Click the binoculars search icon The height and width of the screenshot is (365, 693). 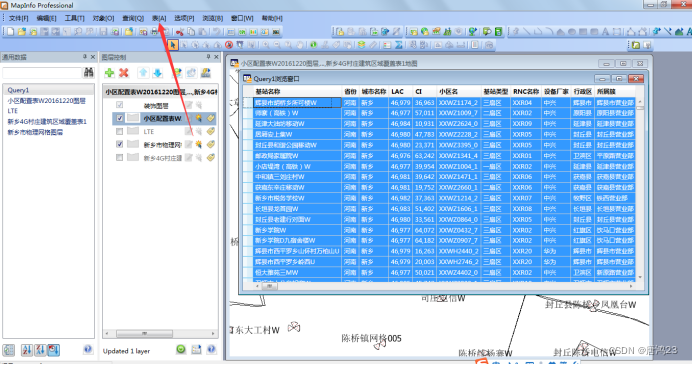coord(89,72)
